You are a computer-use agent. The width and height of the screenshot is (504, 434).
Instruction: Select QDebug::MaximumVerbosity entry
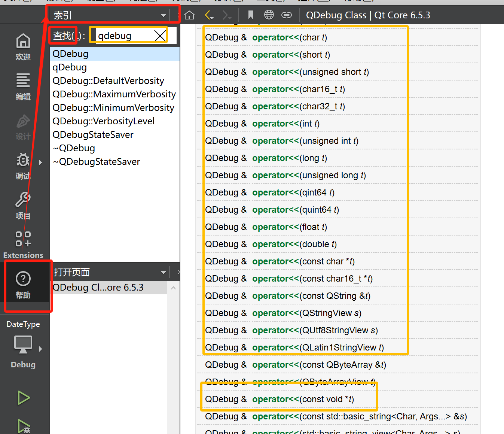click(x=114, y=94)
